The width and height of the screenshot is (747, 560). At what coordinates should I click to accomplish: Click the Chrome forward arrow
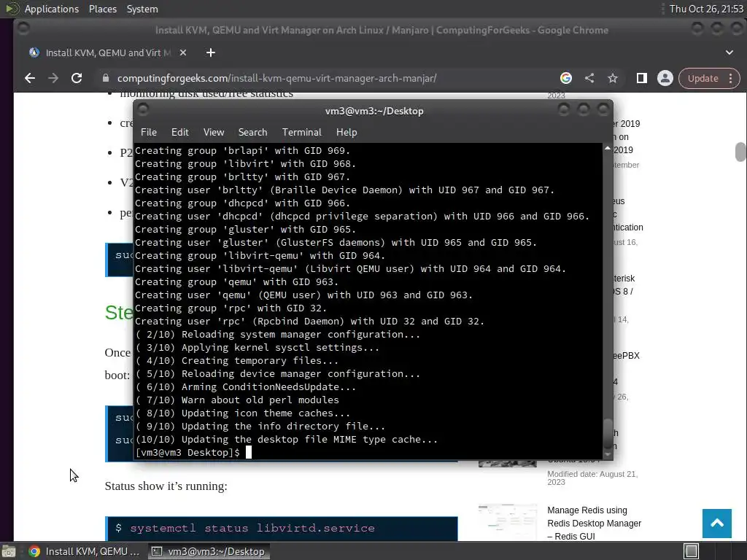click(53, 78)
